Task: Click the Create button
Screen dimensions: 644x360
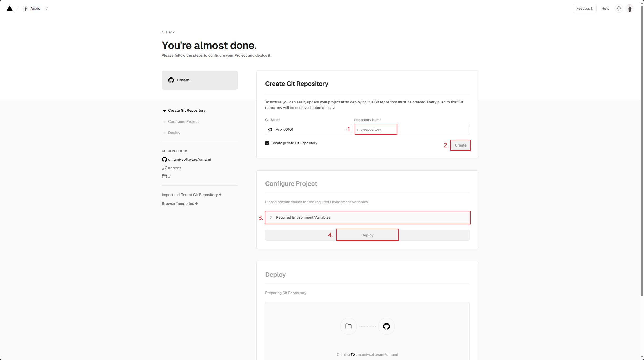Action: coord(460,145)
